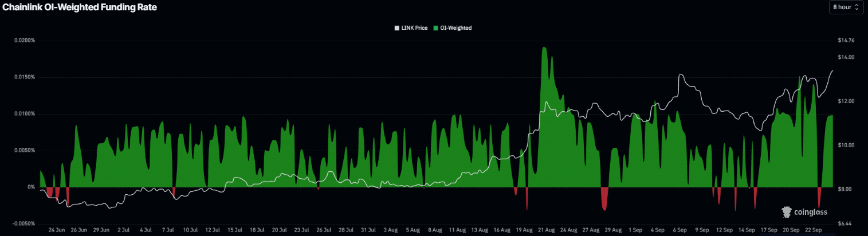Click the 14 Sep date label

746,230
